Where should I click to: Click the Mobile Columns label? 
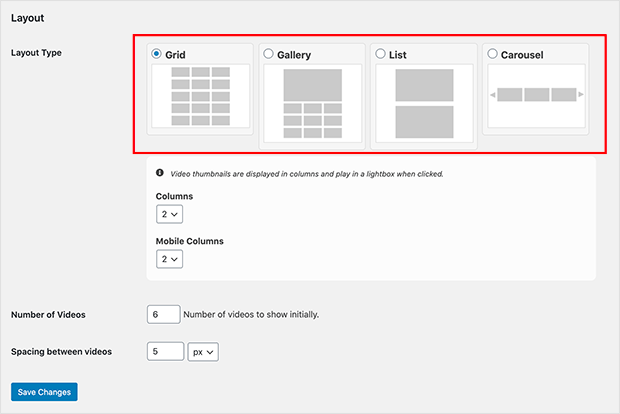click(189, 241)
